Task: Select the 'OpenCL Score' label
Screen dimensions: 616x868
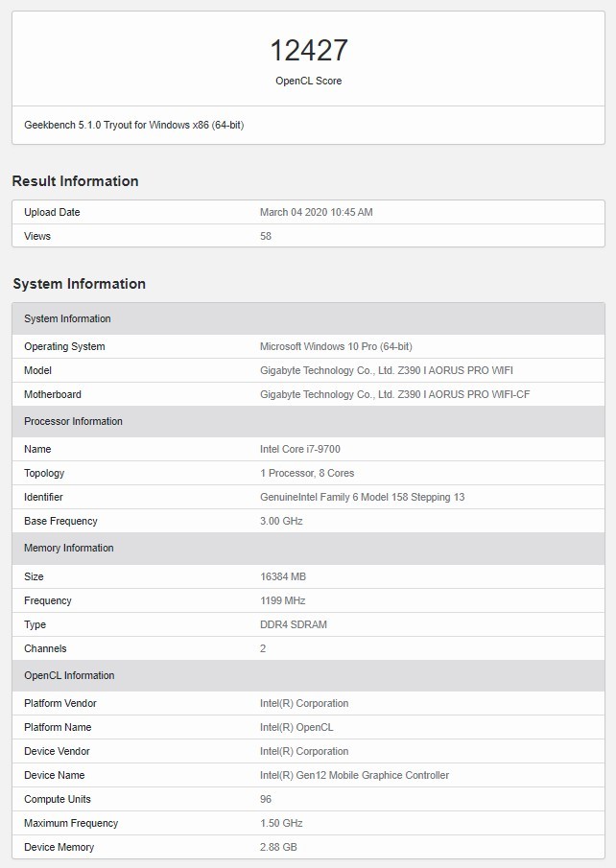Action: [309, 81]
